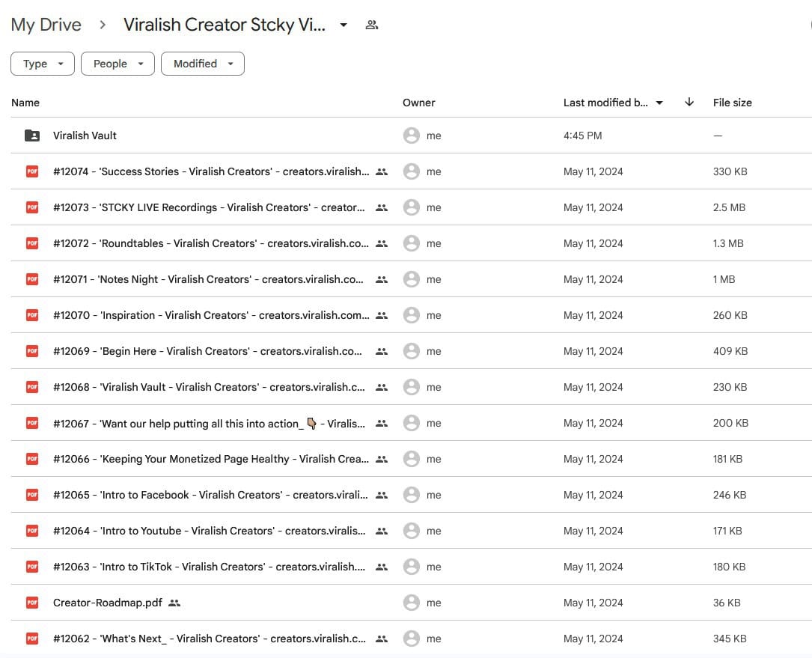Click the PDF icon beside Creator-Roadmap.pdf
Image resolution: width=812 pixels, height=658 pixels.
coord(32,603)
